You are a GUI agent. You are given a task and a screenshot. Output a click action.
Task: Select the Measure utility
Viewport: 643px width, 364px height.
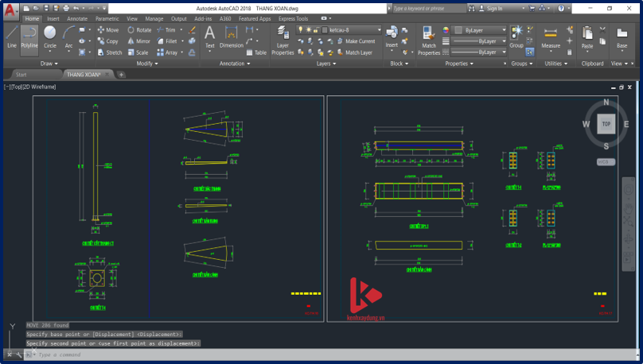(x=551, y=38)
